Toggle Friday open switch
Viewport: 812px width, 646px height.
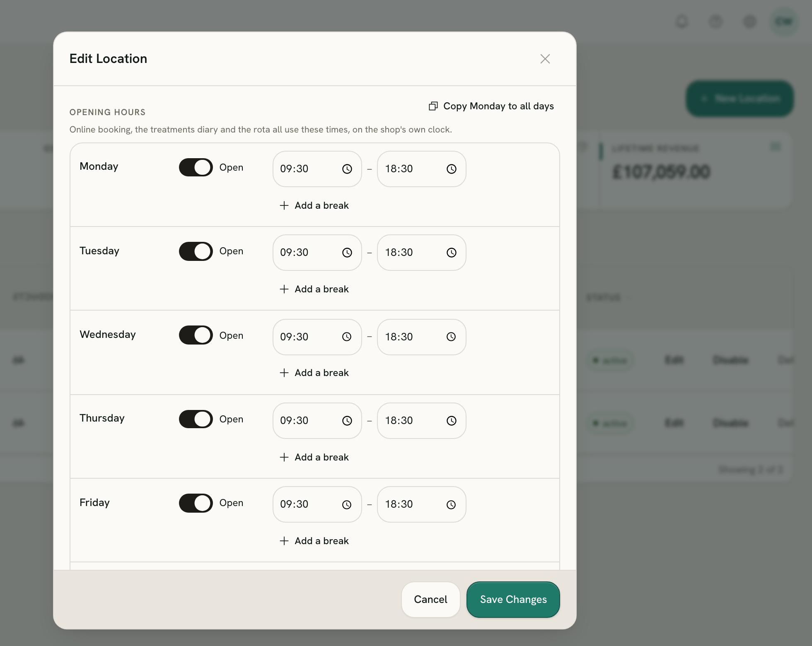[196, 503]
